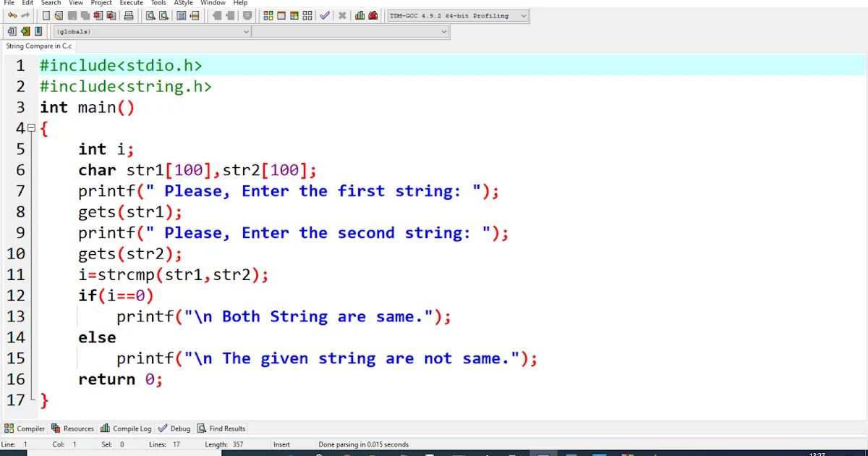868x456 pixels.
Task: Click the Save All icon
Action: 85,15
